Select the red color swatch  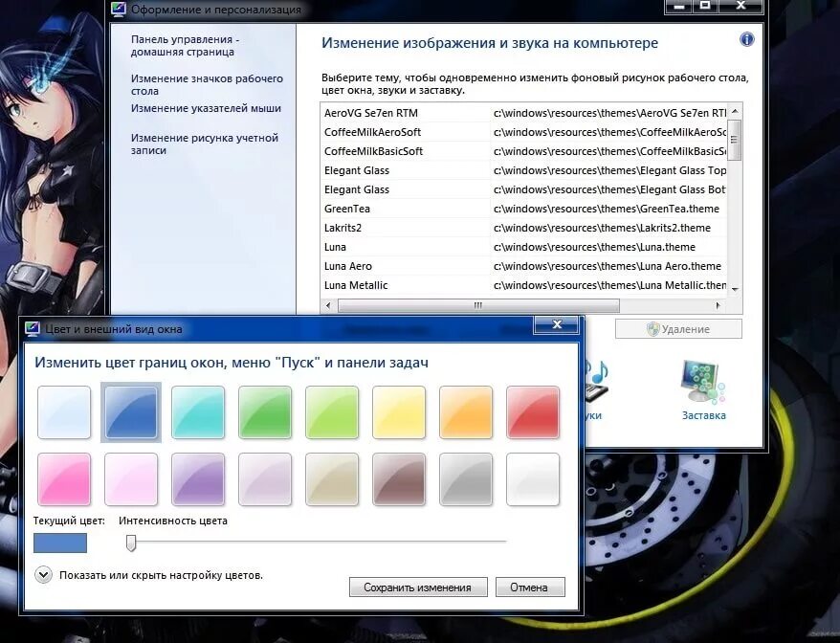click(533, 412)
